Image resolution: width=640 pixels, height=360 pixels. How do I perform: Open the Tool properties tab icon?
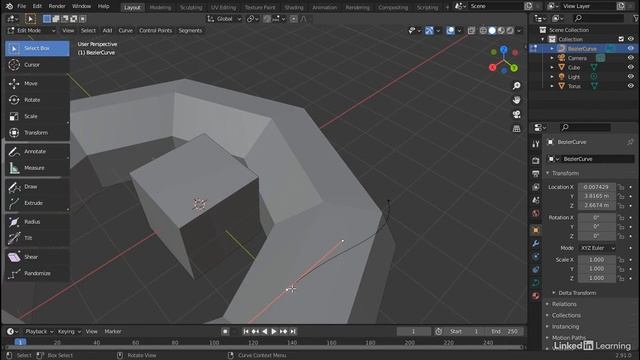536,144
